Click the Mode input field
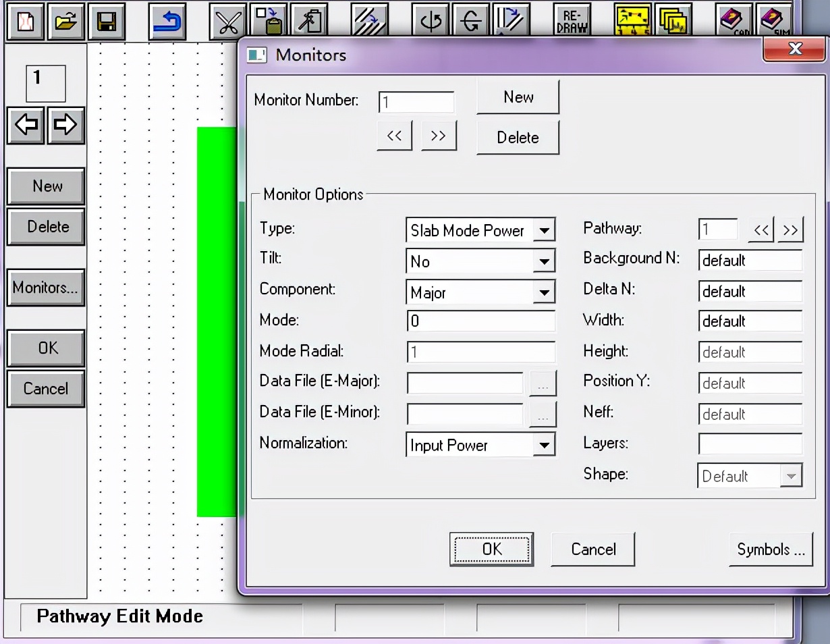 coord(481,321)
